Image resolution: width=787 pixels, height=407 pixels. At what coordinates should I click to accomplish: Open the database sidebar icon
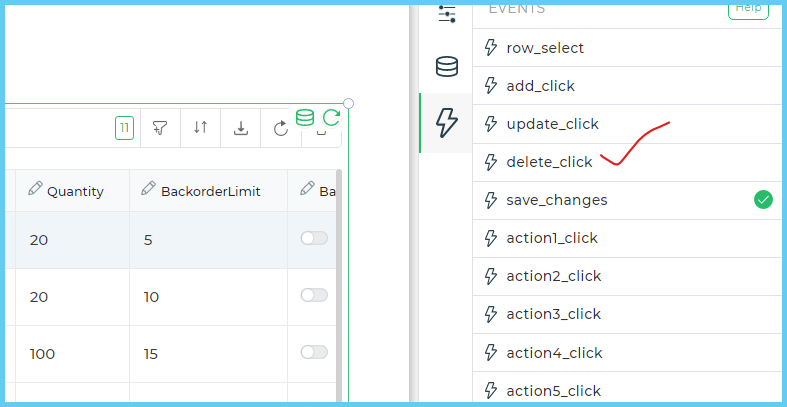click(447, 66)
